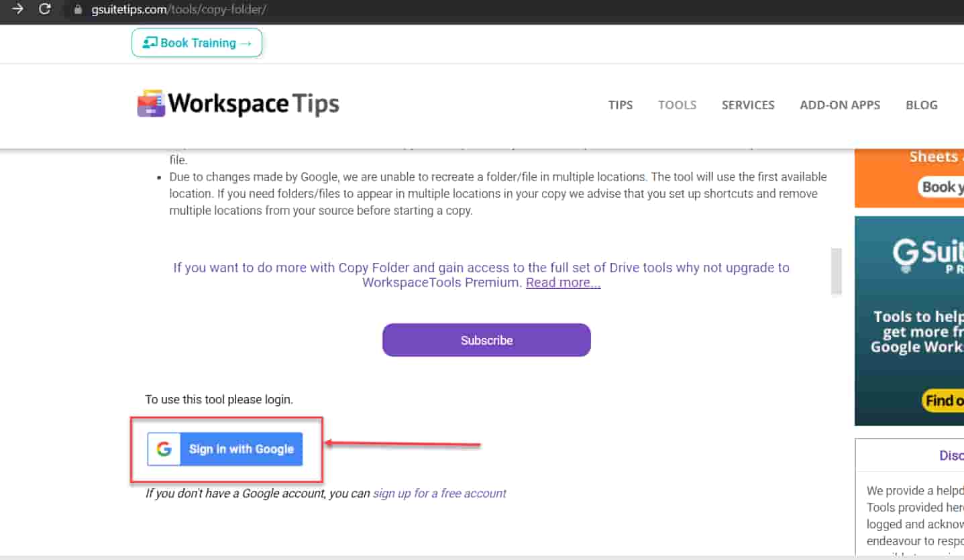Follow the Read more... link
The image size is (964, 560).
point(564,282)
